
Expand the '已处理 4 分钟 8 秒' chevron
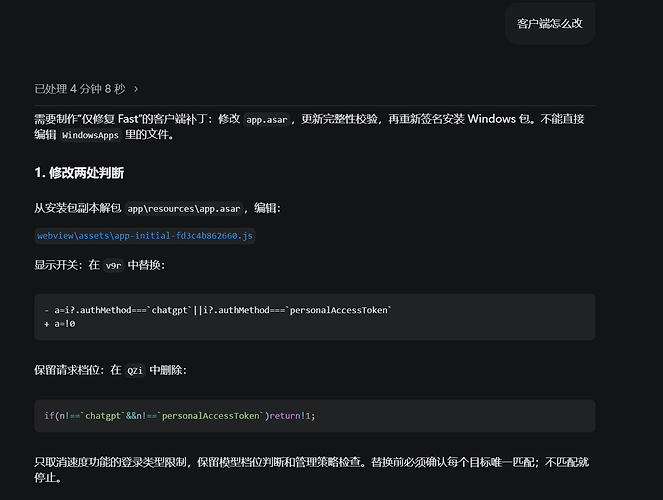pyautogui.click(x=136, y=89)
